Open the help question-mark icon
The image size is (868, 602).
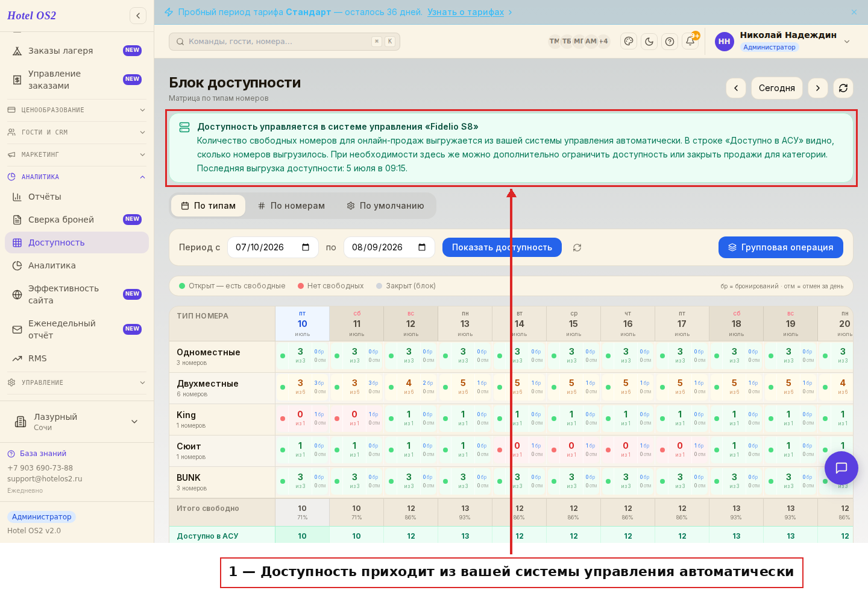[670, 42]
